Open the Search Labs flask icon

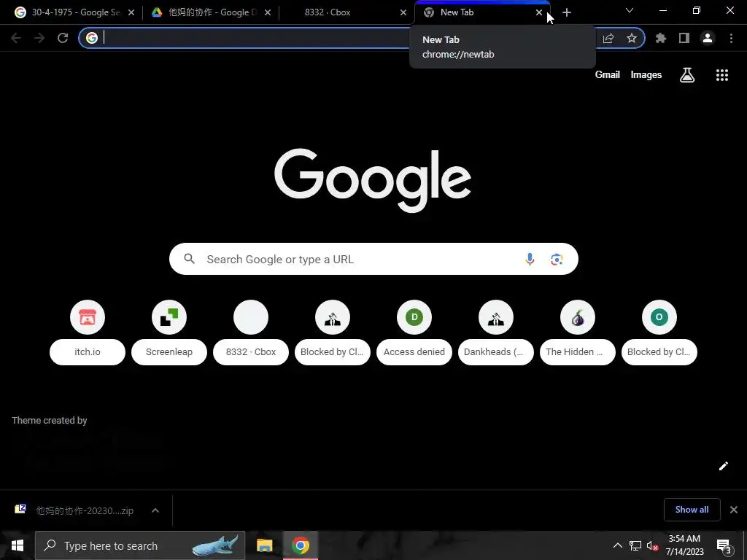pyautogui.click(x=687, y=75)
